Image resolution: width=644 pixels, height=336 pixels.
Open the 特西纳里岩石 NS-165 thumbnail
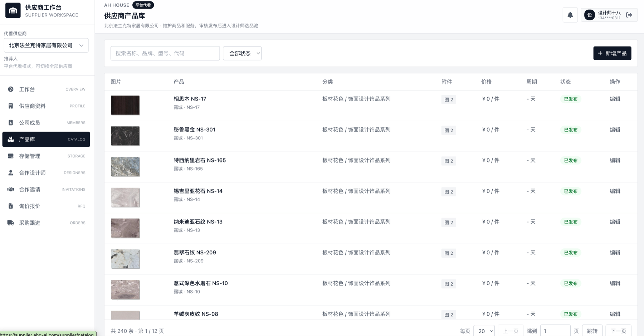pos(125,167)
